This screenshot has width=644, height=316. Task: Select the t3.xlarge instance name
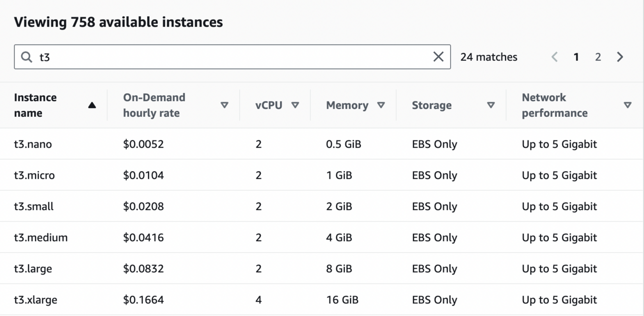pos(35,300)
